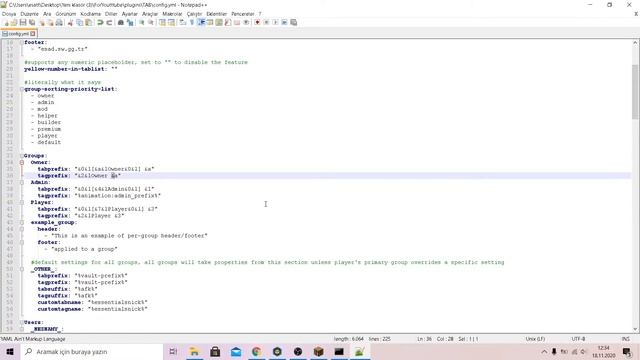640x360 pixels.
Task: Start macro recording with red icon
Action: pos(257,22)
